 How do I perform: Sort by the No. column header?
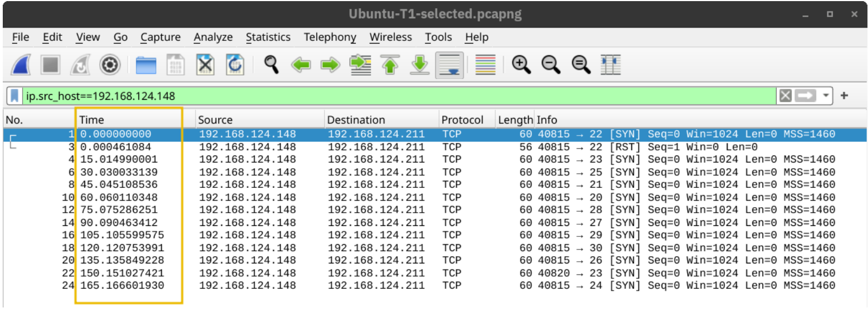point(39,120)
